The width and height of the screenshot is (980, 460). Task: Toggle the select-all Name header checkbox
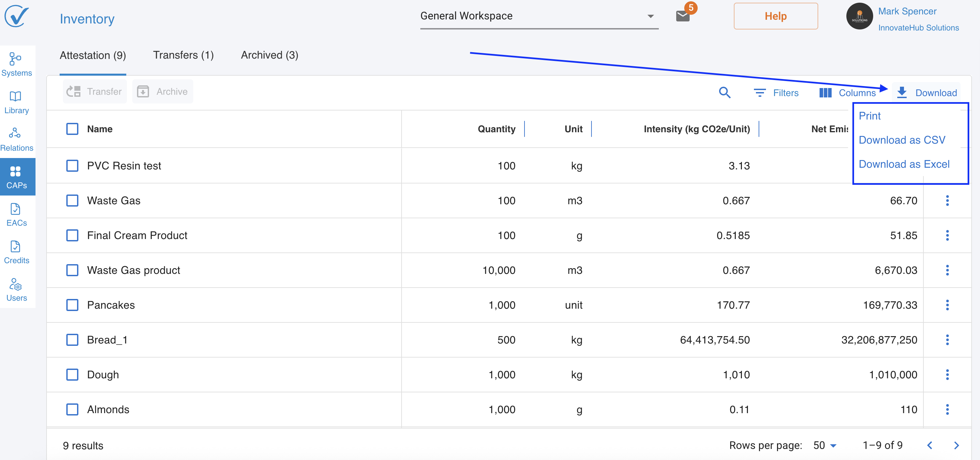72,129
